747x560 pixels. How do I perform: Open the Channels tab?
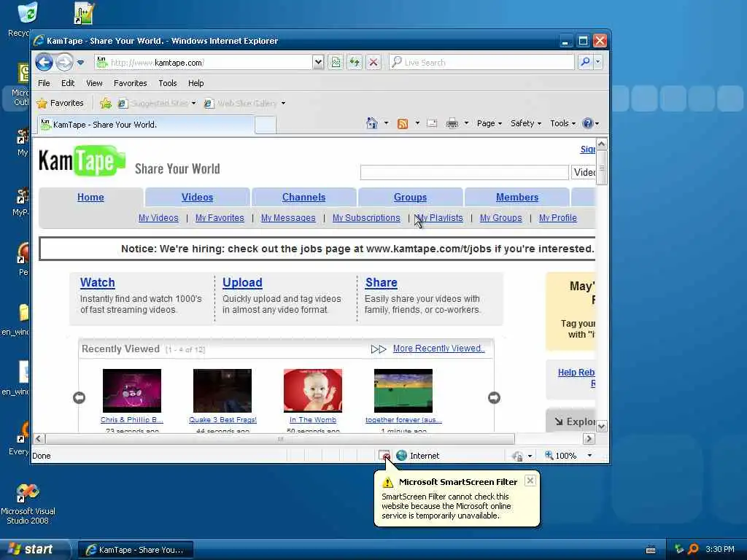pos(303,197)
